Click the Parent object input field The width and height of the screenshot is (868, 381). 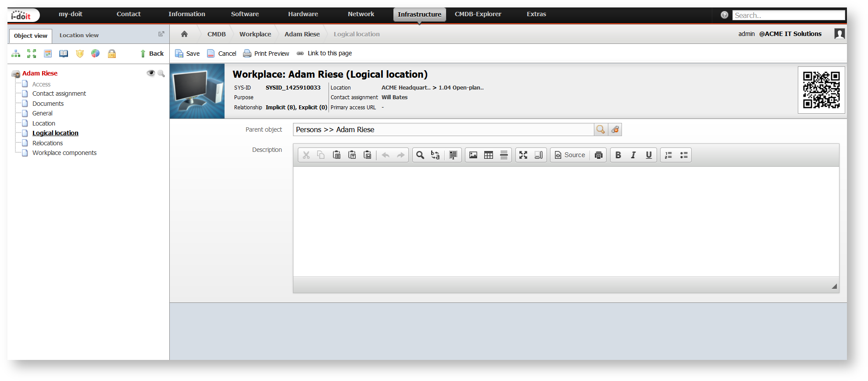443,129
